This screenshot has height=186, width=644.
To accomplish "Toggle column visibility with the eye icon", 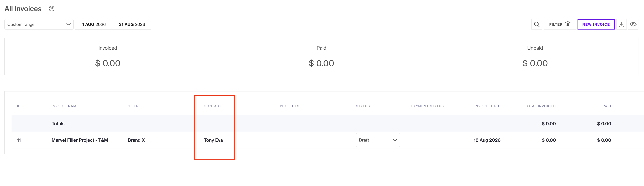I will click(633, 24).
